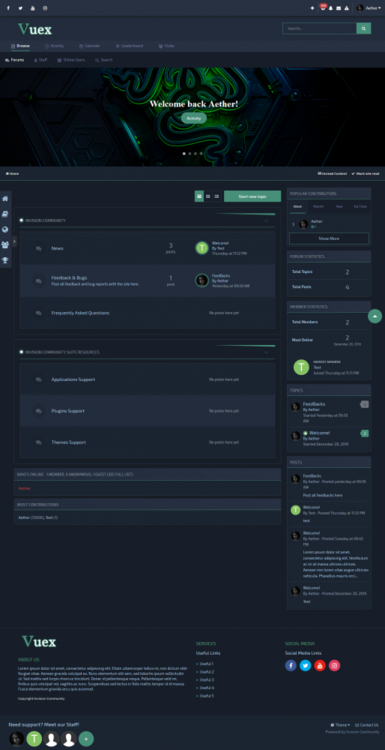Viewport: 385px width, 750px height.
Task: Mark the Invision Community category as read
Action: [22, 221]
